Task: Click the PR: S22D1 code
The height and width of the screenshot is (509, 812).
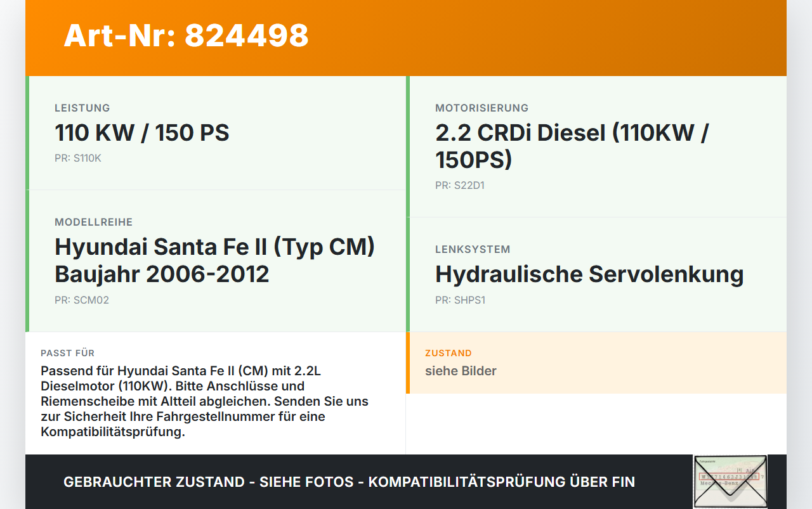Action: tap(460, 185)
